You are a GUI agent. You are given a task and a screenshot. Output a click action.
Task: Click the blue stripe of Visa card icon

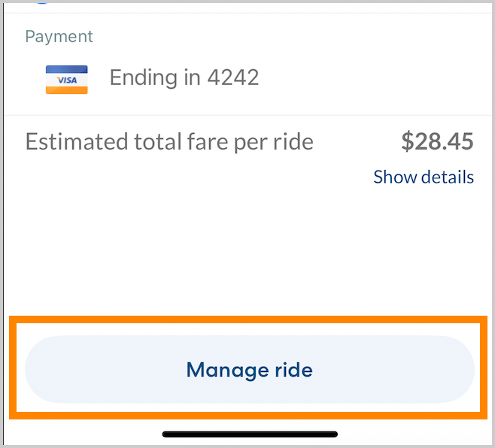[67, 69]
